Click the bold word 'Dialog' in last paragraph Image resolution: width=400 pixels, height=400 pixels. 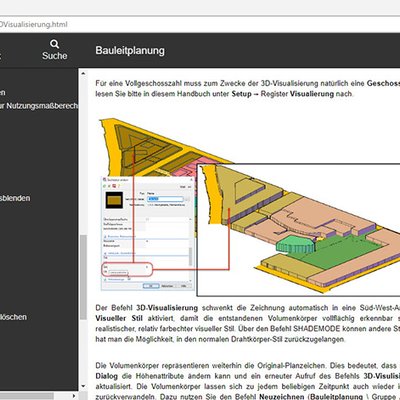click(x=106, y=376)
